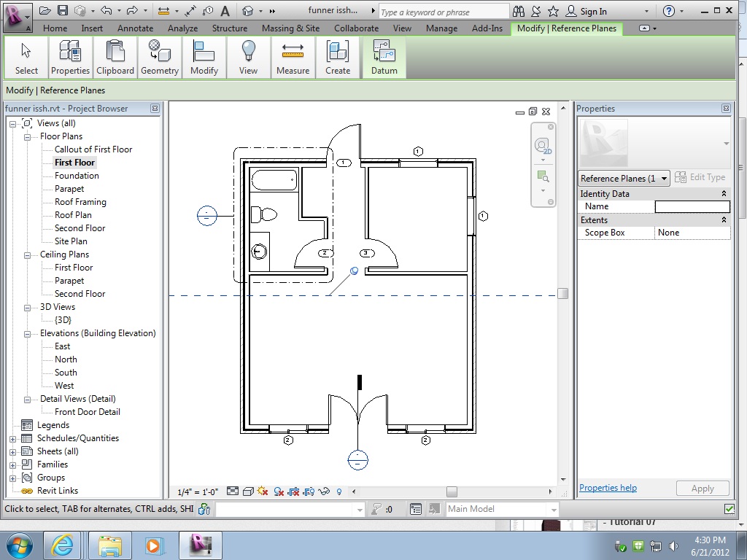Toggle Crop View icon
The width and height of the screenshot is (747, 560).
tap(294, 491)
